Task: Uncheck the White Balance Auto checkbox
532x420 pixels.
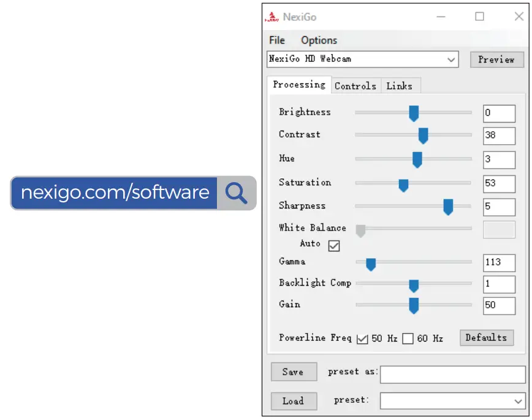Action: pyautogui.click(x=334, y=245)
